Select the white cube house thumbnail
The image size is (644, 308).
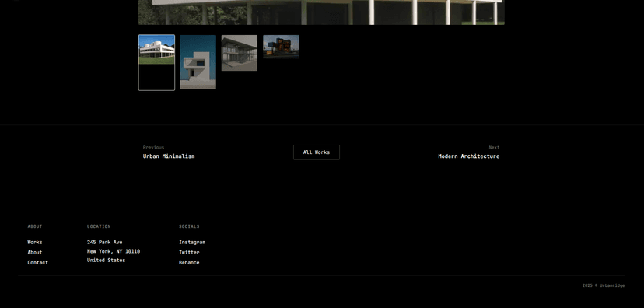point(198,61)
